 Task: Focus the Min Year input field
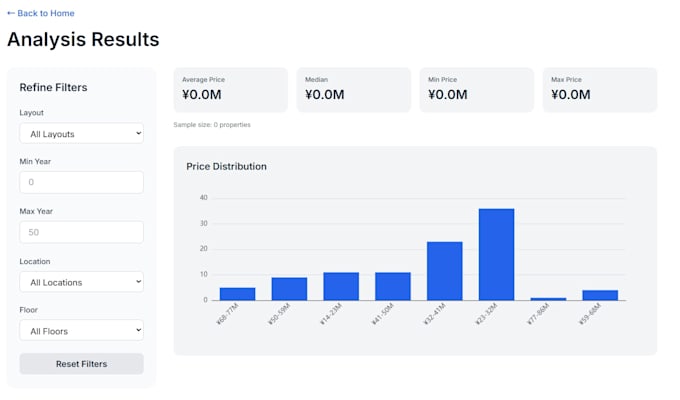point(82,182)
